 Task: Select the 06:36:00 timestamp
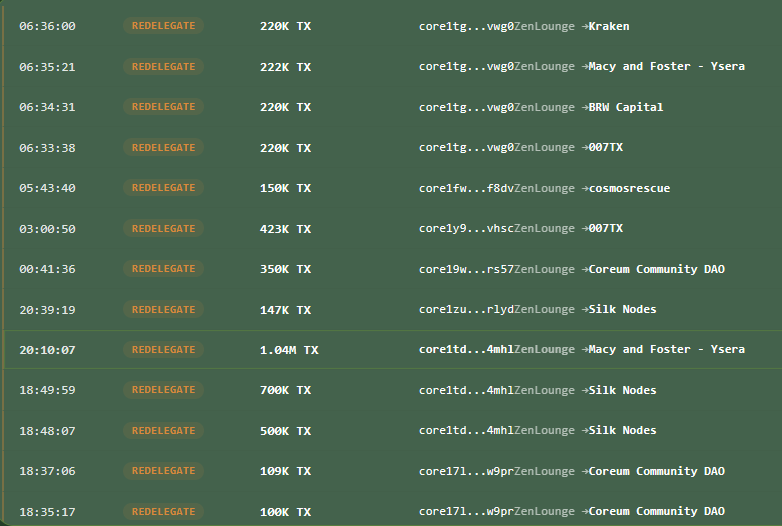click(47, 26)
